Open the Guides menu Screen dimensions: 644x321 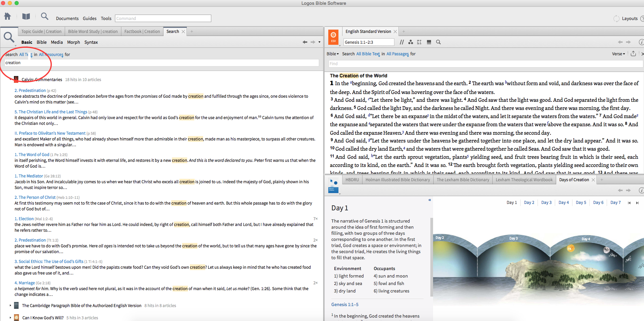pos(90,18)
